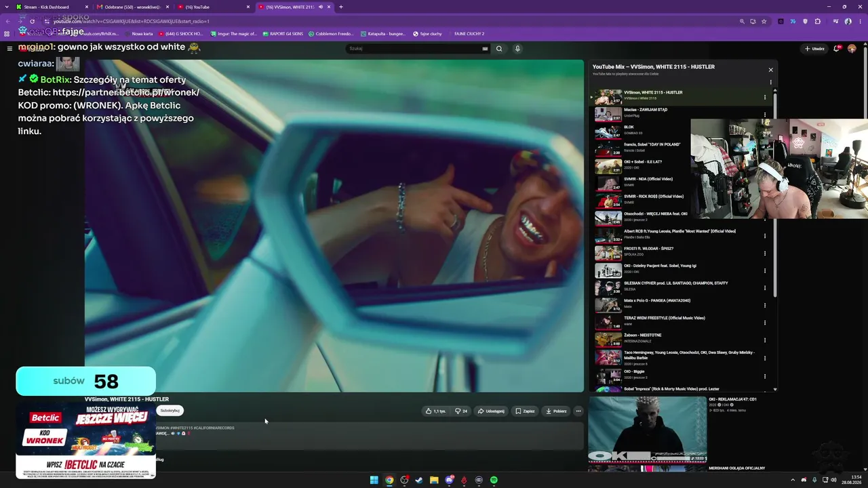Select 'Otsochodzi - WIĘCEJ NIEBA feat. OKI' title
868x488 pixels.
[x=656, y=214]
